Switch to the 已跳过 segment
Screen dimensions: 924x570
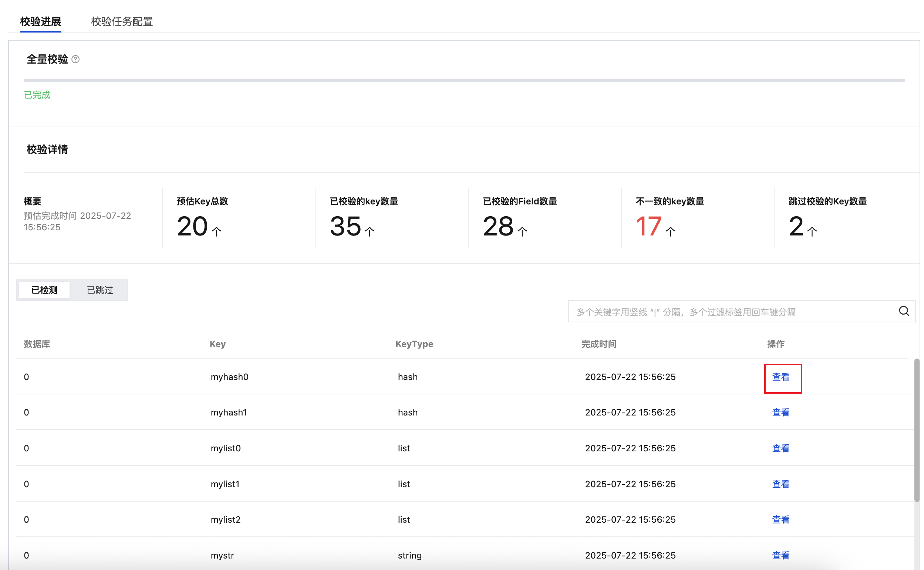pos(100,290)
